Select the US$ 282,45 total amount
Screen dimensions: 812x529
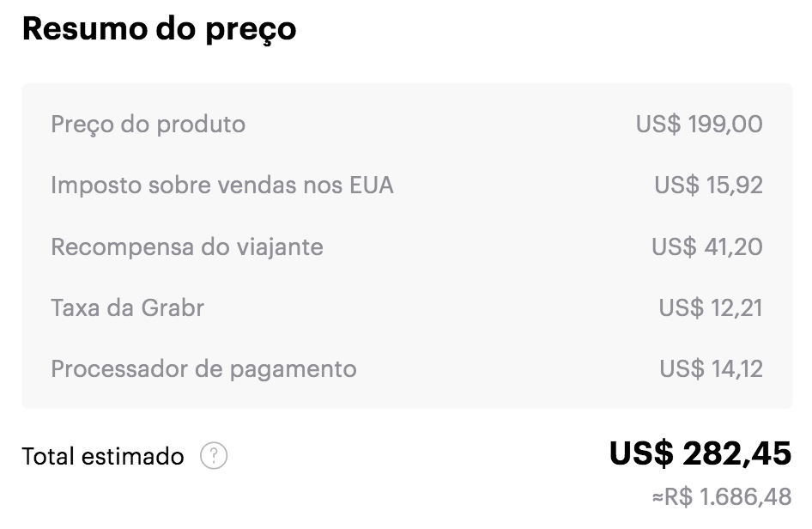(700, 454)
